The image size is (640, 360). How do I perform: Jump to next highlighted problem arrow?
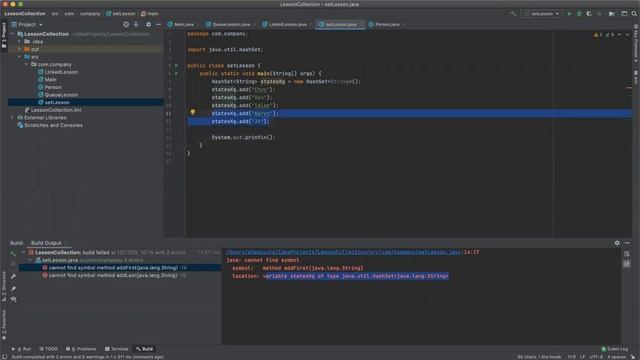(x=627, y=35)
